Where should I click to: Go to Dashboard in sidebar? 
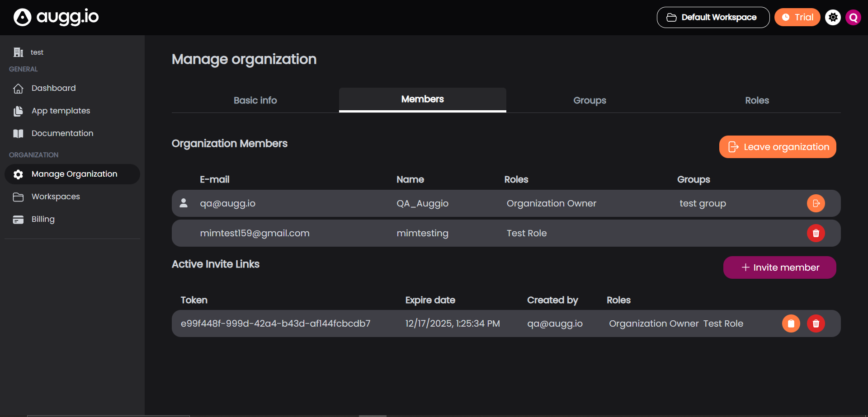(x=53, y=88)
